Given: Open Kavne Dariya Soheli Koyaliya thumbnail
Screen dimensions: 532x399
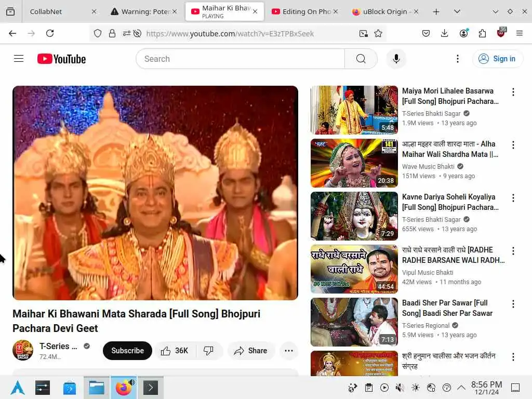Looking at the screenshot, I should click(354, 216).
